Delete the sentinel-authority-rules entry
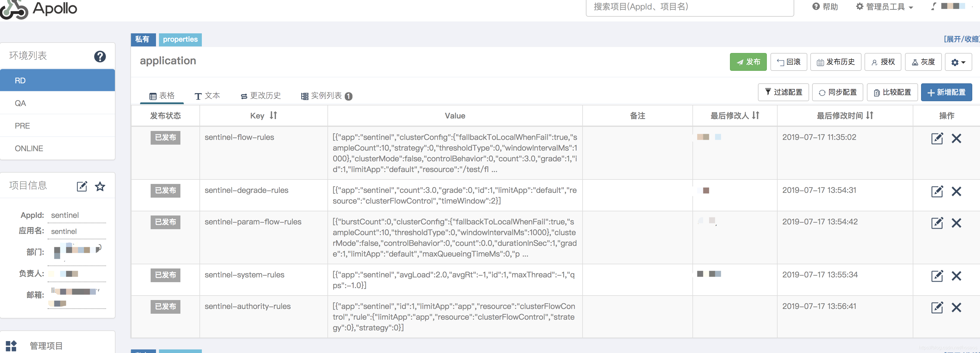The image size is (980, 353). (x=956, y=307)
